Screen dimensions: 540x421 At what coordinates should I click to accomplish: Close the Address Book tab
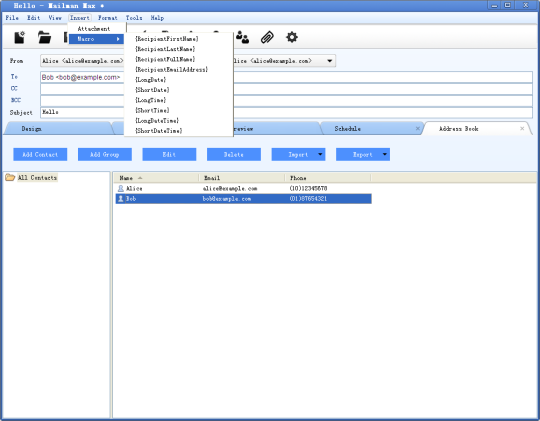click(522, 129)
